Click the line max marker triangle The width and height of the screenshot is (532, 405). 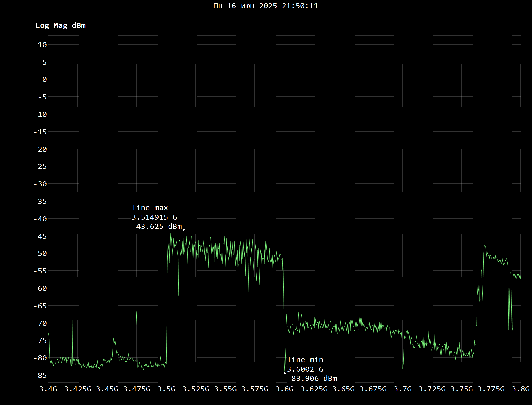tap(184, 230)
